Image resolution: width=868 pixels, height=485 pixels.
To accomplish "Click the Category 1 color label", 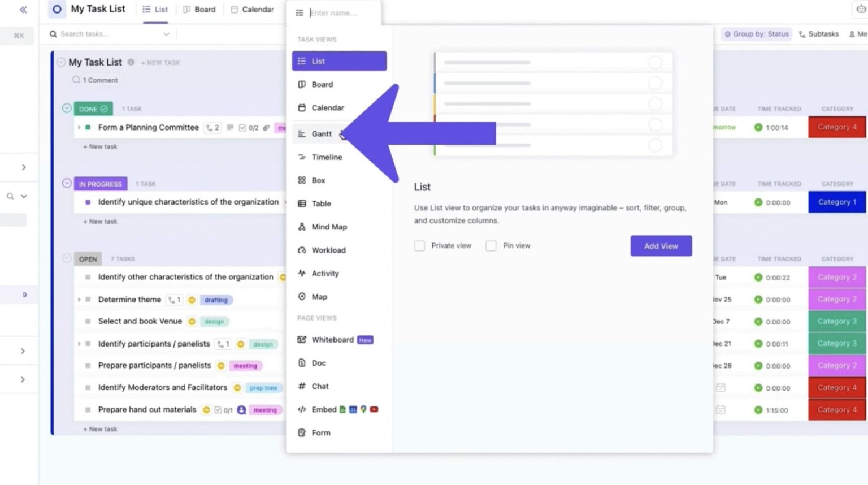I will (x=836, y=202).
